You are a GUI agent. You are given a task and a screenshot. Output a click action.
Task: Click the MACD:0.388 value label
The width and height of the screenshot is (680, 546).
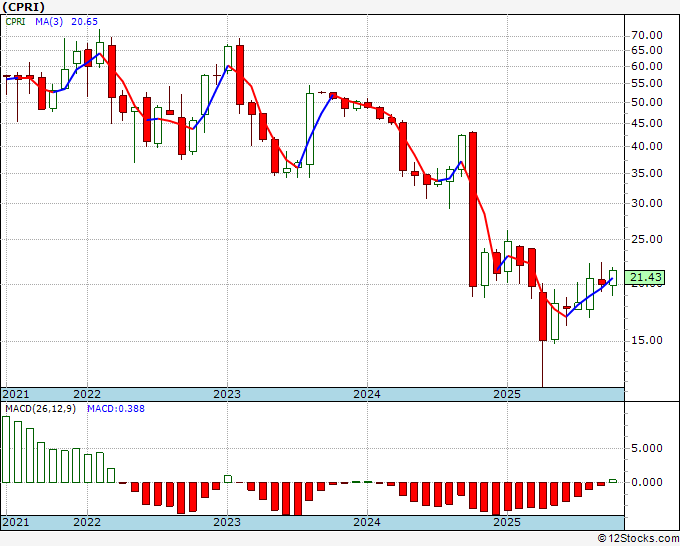pyautogui.click(x=116, y=409)
